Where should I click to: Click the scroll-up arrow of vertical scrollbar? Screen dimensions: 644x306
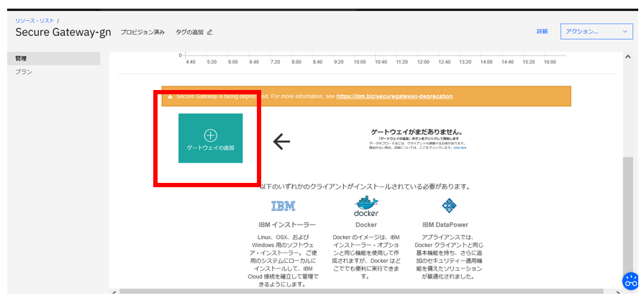point(627,57)
